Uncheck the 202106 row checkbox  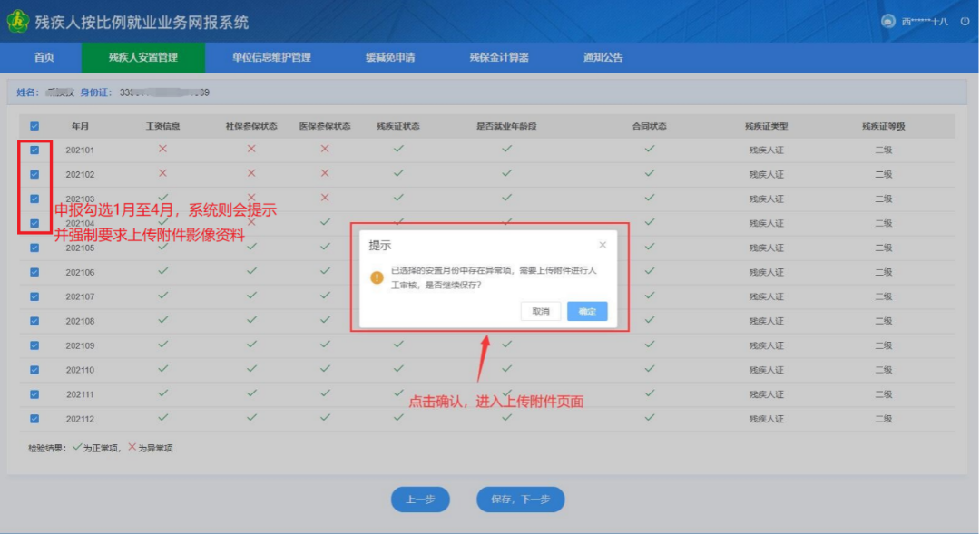click(34, 272)
